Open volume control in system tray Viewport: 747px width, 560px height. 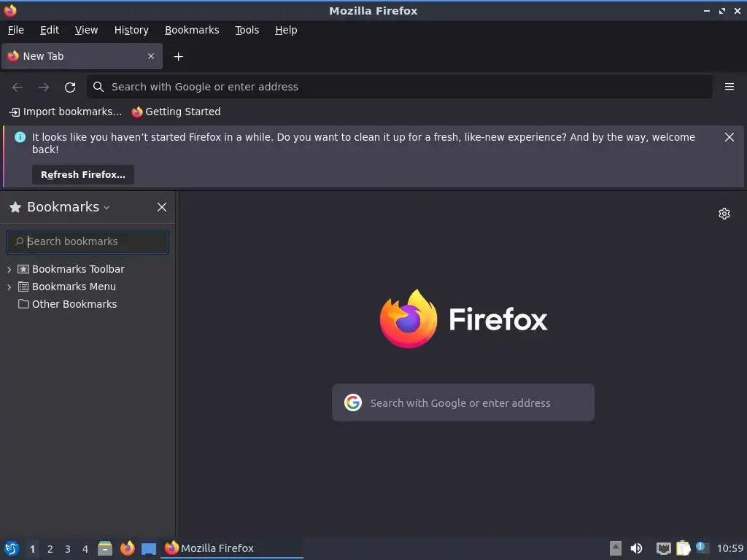point(636,548)
